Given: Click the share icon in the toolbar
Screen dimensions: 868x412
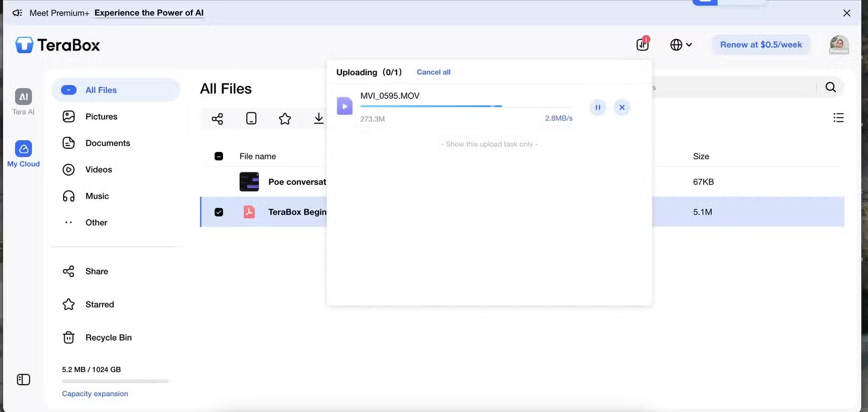Looking at the screenshot, I should tap(217, 119).
